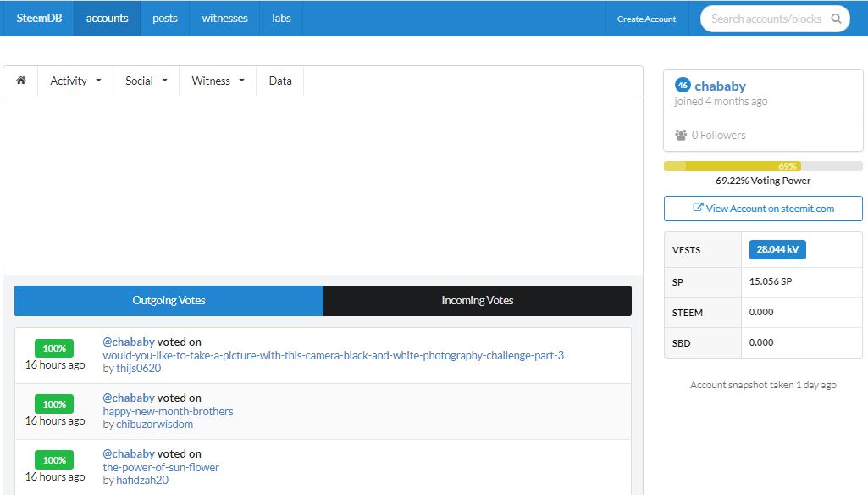Click the 15.056 SP value
The height and width of the screenshot is (495, 868).
click(771, 281)
